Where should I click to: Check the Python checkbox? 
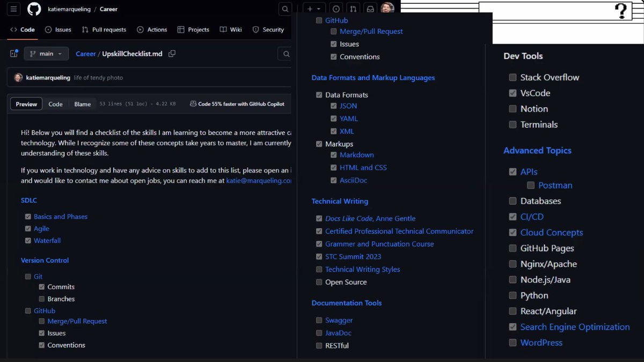click(x=513, y=295)
